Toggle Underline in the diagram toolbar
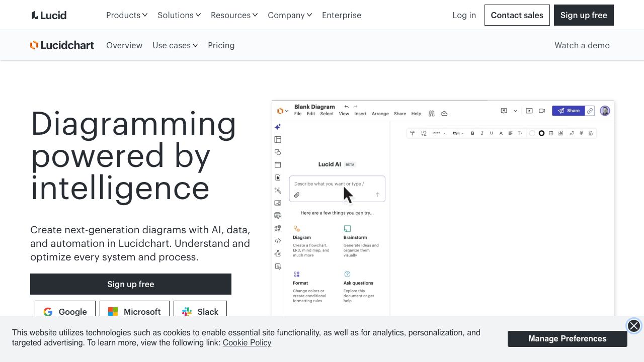Image resolution: width=644 pixels, height=362 pixels. pyautogui.click(x=492, y=133)
